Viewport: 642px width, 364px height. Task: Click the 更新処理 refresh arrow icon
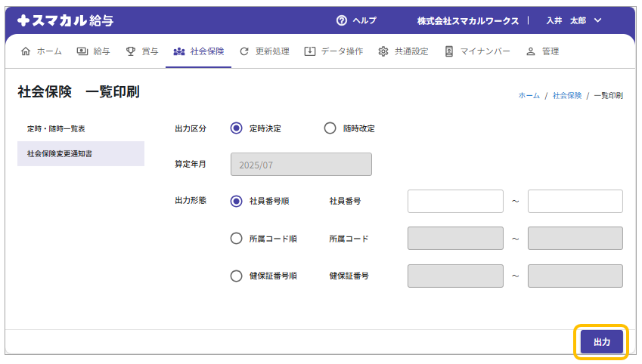[243, 51]
